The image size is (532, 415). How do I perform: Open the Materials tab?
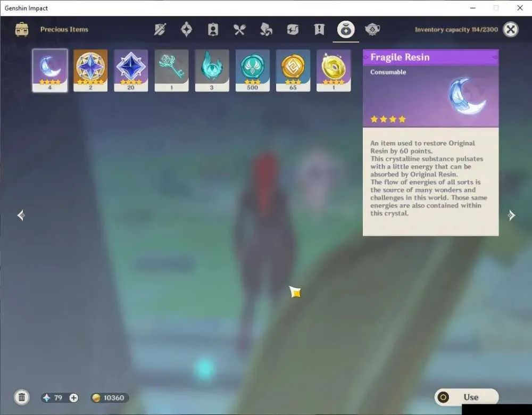pyautogui.click(x=266, y=29)
